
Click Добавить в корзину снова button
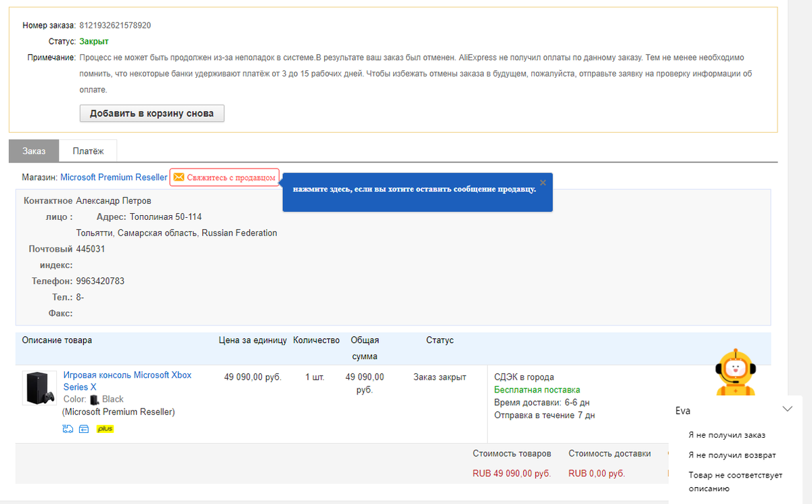pyautogui.click(x=152, y=113)
